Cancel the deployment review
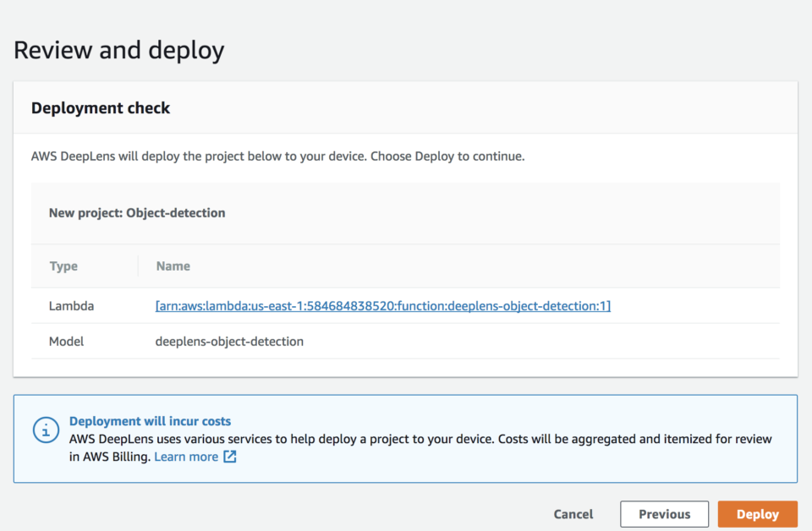812x531 pixels. click(x=573, y=514)
